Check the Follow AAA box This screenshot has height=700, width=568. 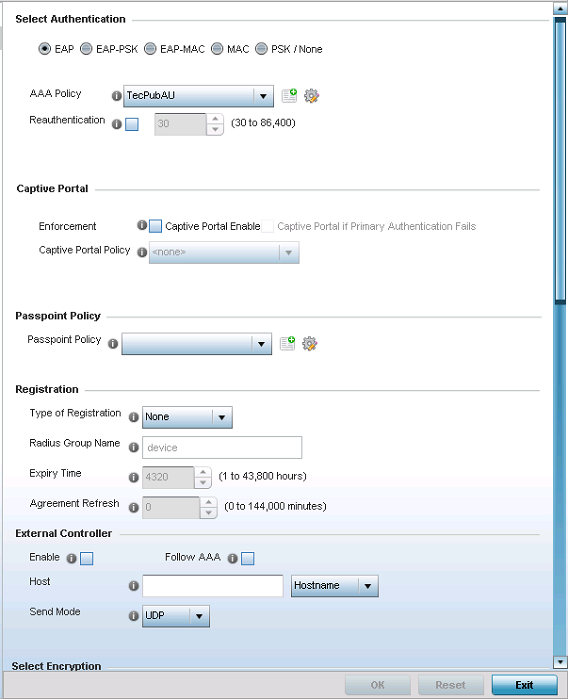point(248,558)
